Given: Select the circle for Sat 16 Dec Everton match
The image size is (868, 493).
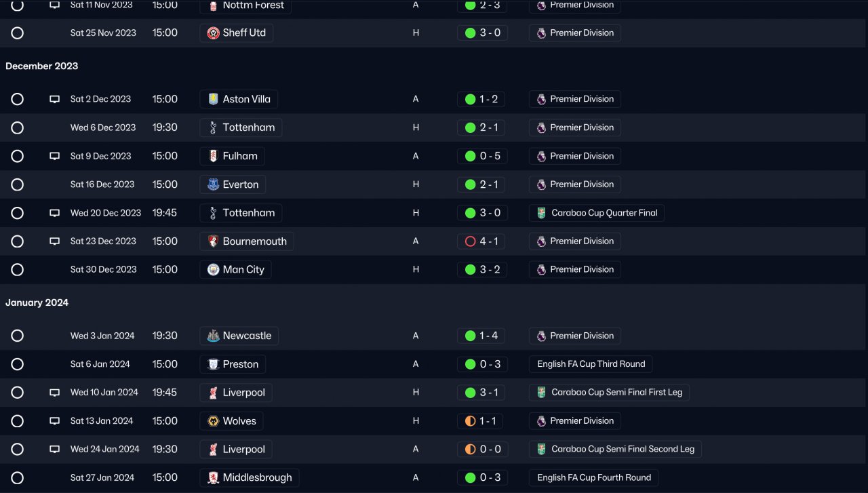Looking at the screenshot, I should pyautogui.click(x=18, y=184).
